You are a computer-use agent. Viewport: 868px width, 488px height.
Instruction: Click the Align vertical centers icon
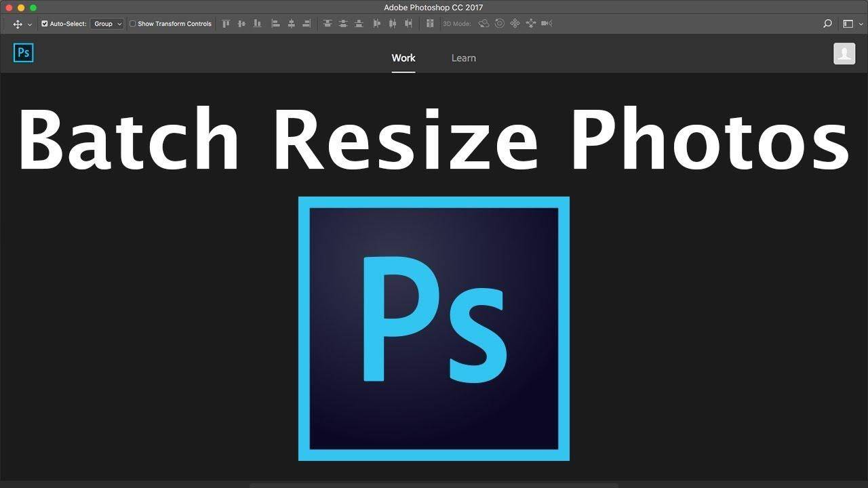coord(241,23)
